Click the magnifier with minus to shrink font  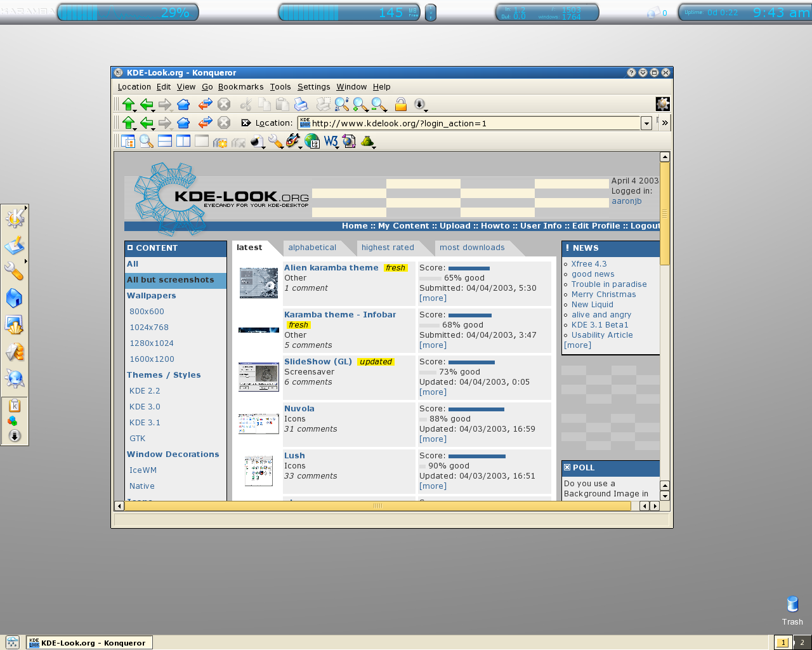[x=379, y=104]
